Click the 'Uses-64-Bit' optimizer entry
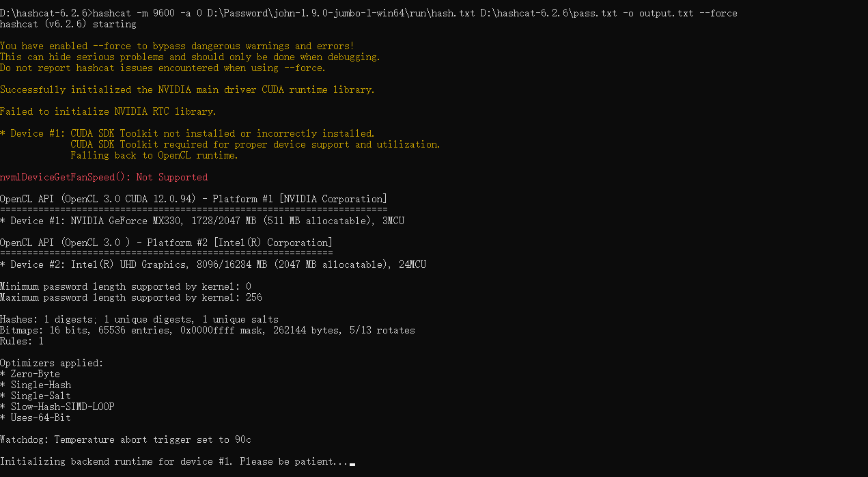Image resolution: width=868 pixels, height=477 pixels. (x=36, y=418)
